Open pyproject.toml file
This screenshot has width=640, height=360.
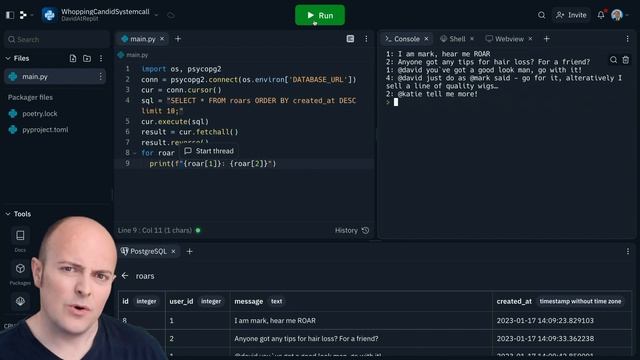(x=45, y=130)
